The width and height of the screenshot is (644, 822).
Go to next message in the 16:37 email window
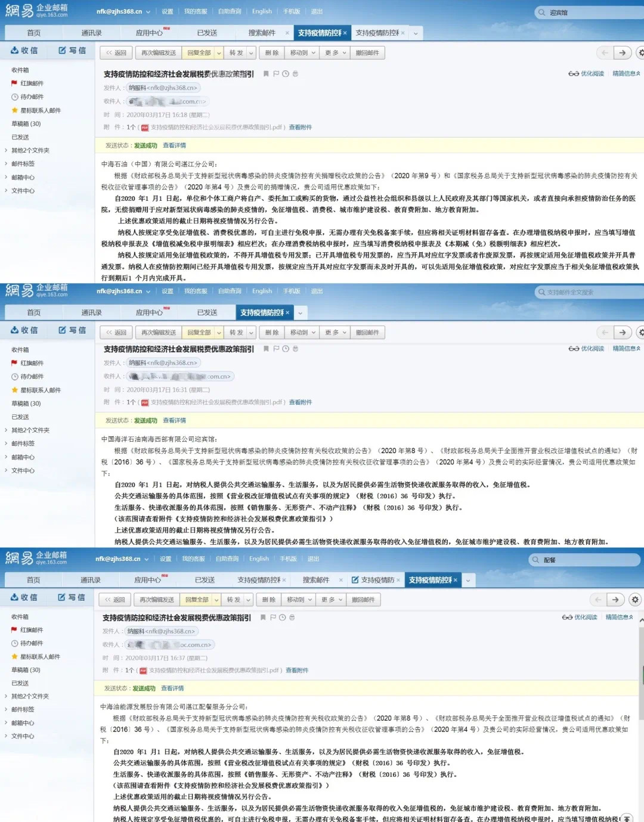pos(615,600)
